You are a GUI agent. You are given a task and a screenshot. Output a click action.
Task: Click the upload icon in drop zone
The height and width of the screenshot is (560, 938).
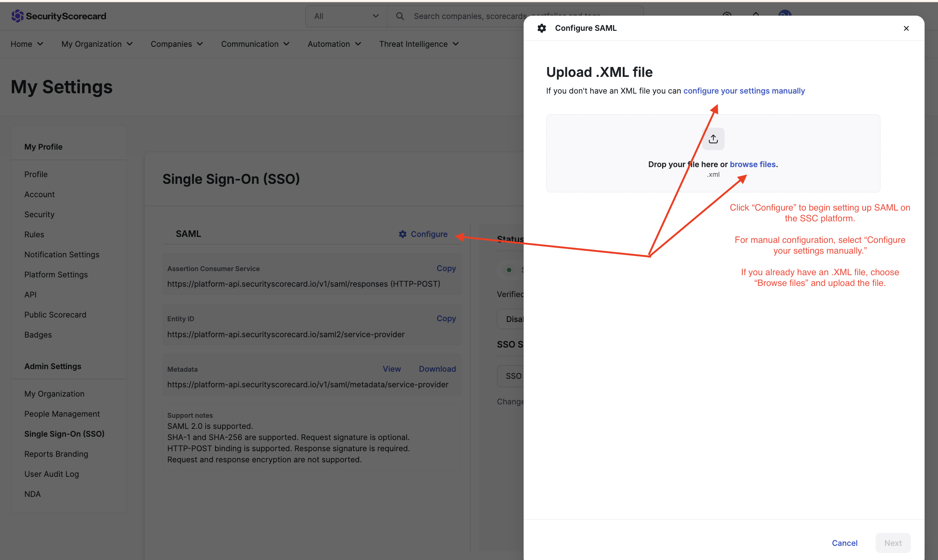click(x=713, y=139)
